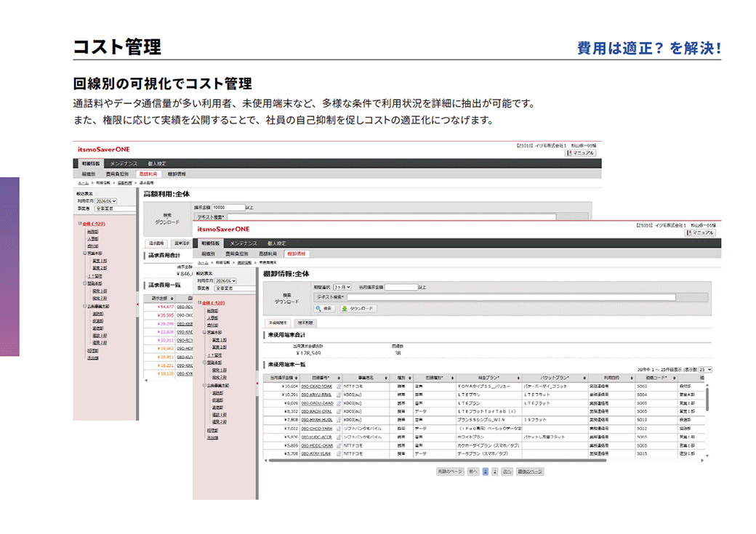Click the magnifier 検索 button in the front window
756x534 pixels.
[324, 309]
